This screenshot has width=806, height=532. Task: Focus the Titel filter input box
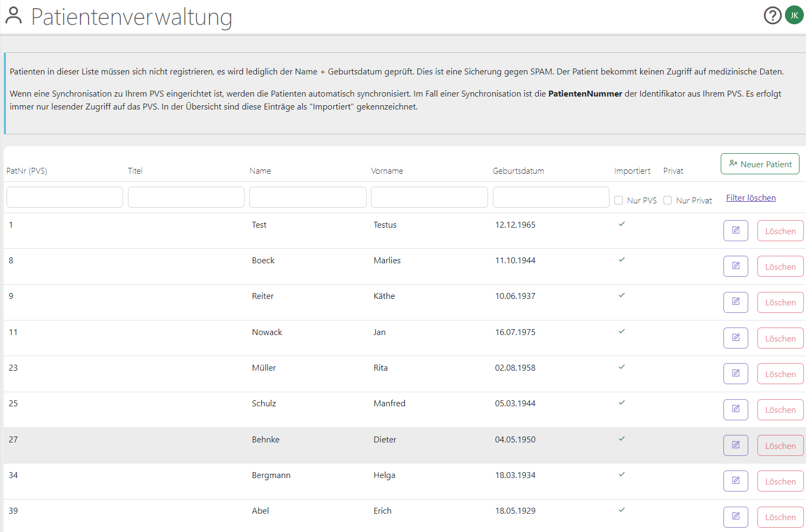(x=186, y=197)
